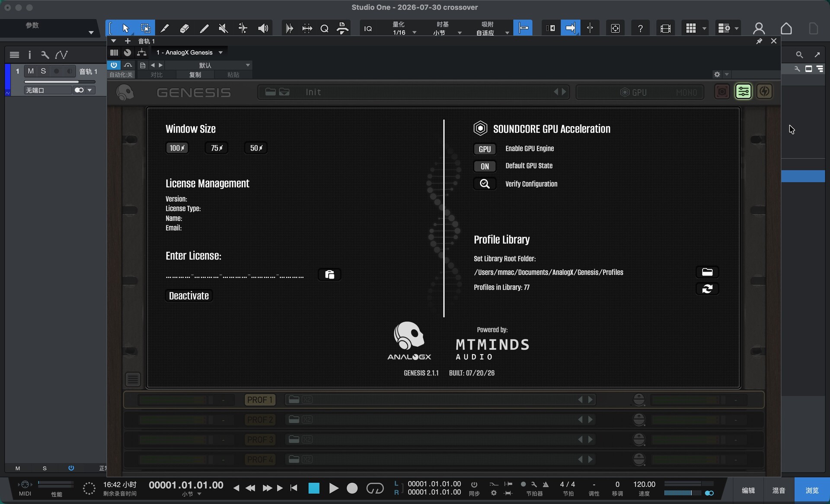This screenshot has height=504, width=830.
Task: Solo track 1 with the S button
Action: (43, 71)
